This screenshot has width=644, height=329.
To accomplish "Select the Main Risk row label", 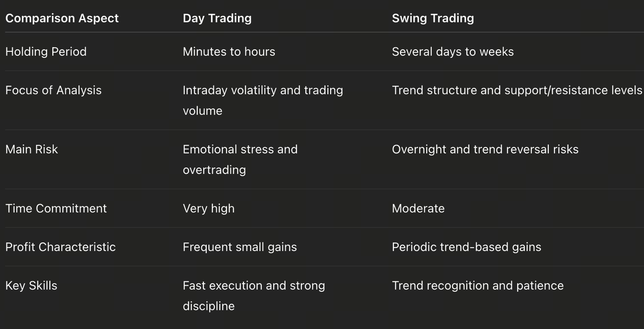I will pyautogui.click(x=32, y=149).
